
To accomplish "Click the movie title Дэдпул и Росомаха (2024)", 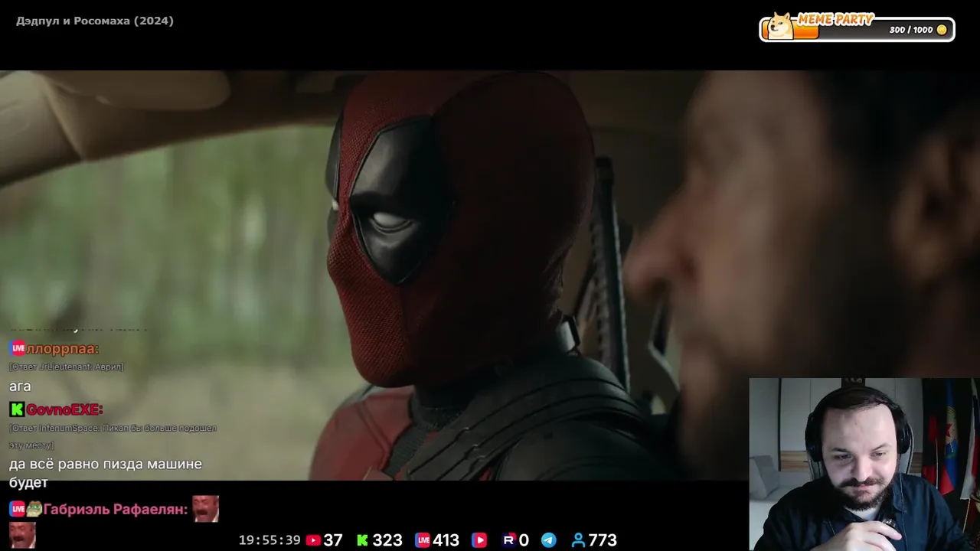I will pyautogui.click(x=95, y=21).
